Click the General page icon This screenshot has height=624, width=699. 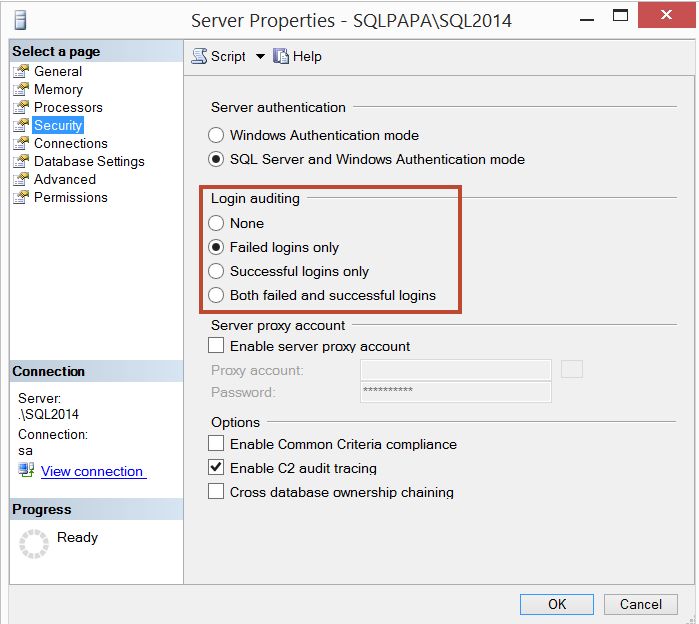[x=21, y=71]
